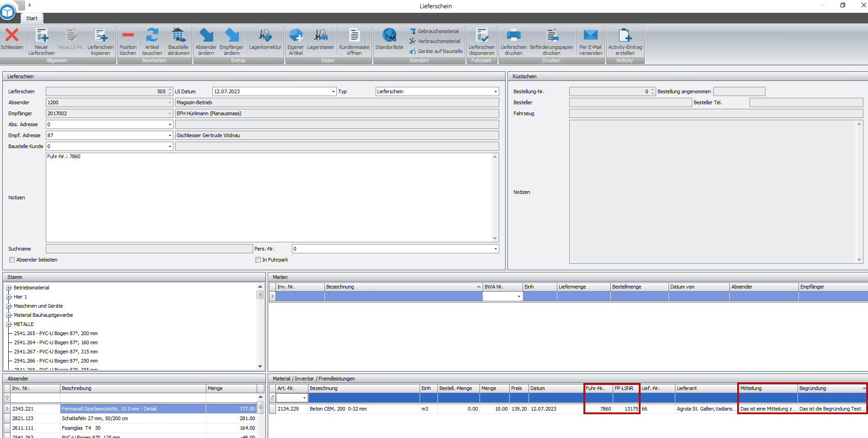The height and width of the screenshot is (438, 868).
Task: Expand the Maschinen und Geräte node
Action: [9, 306]
